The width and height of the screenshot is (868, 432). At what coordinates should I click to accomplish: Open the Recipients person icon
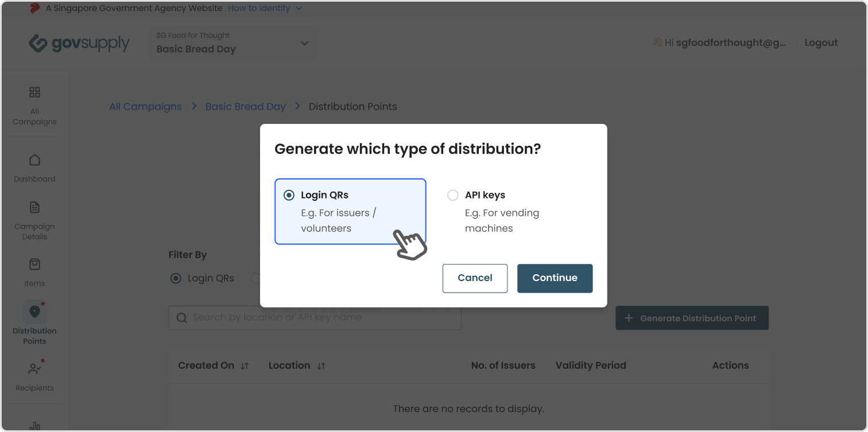[34, 369]
